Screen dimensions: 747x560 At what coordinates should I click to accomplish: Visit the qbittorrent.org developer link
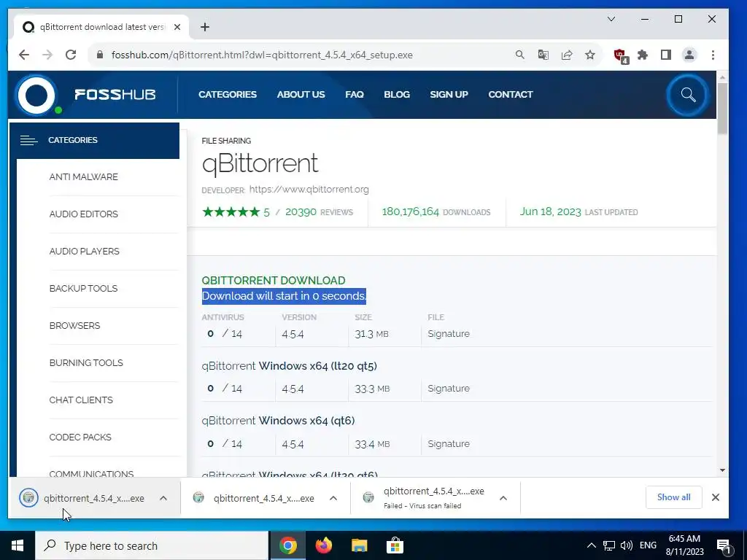point(309,189)
